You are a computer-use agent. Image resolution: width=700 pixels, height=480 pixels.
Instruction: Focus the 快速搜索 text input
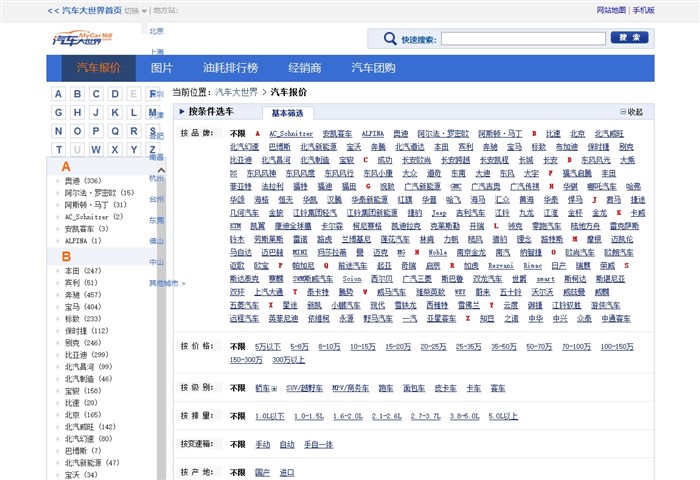coord(523,38)
